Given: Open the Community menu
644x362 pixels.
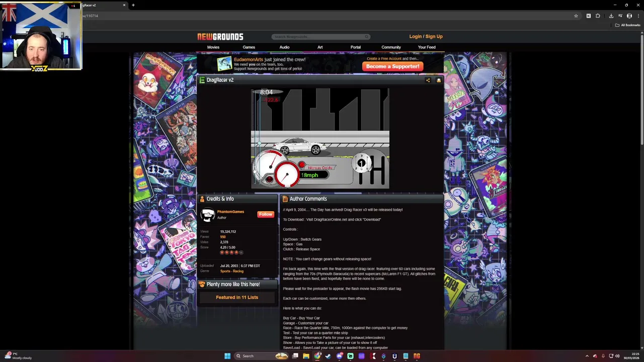Looking at the screenshot, I should (391, 47).
